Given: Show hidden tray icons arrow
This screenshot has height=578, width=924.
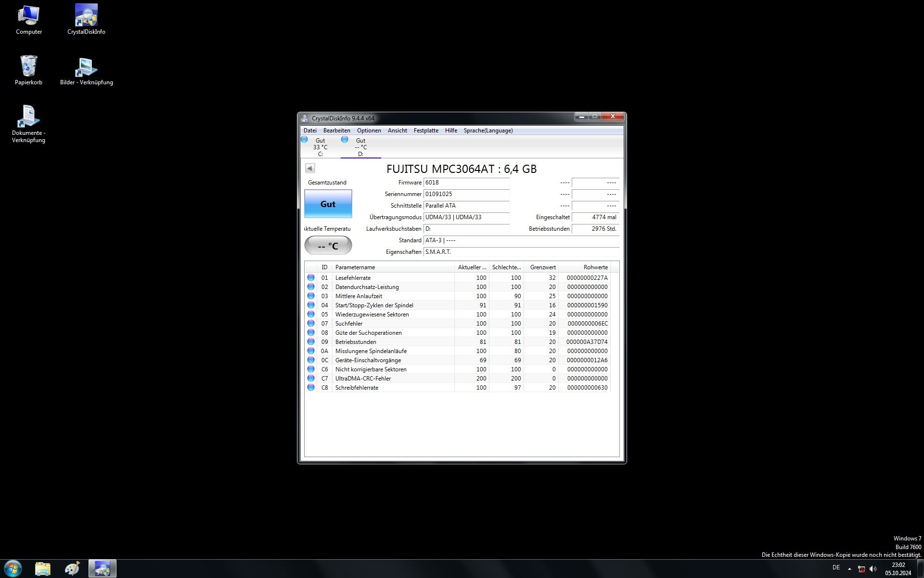Looking at the screenshot, I should pyautogui.click(x=849, y=569).
